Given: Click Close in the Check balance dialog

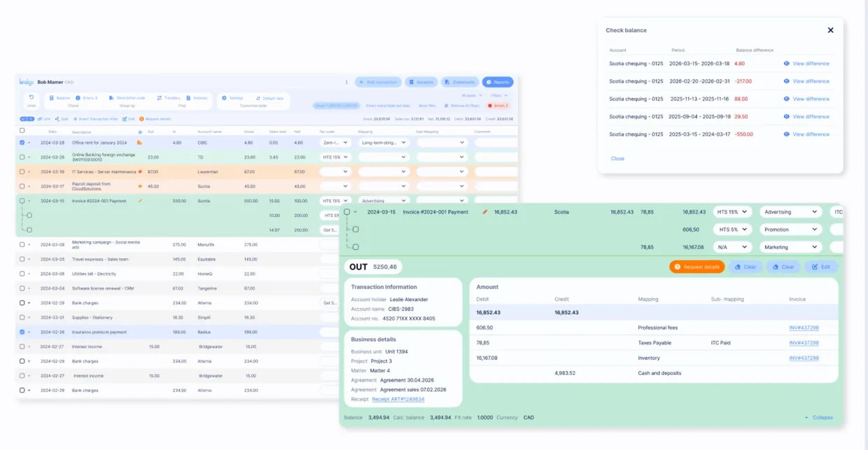Looking at the screenshot, I should (x=617, y=159).
